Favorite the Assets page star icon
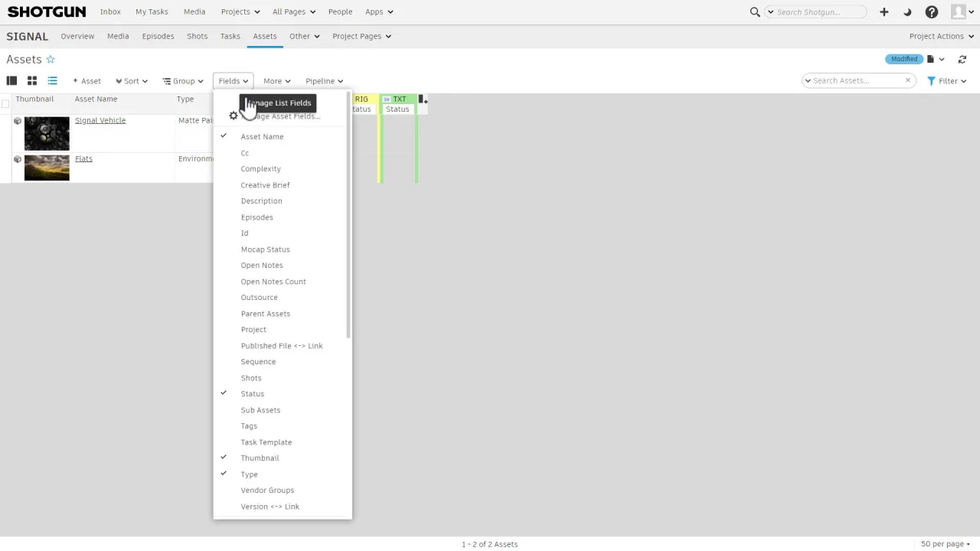 point(51,60)
